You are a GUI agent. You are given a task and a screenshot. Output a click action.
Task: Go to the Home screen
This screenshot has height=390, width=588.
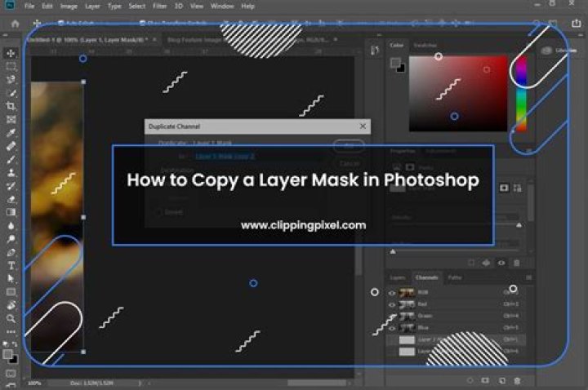point(15,24)
